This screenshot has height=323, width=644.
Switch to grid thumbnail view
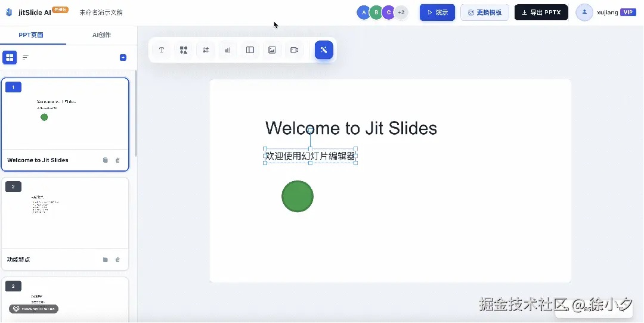point(10,57)
